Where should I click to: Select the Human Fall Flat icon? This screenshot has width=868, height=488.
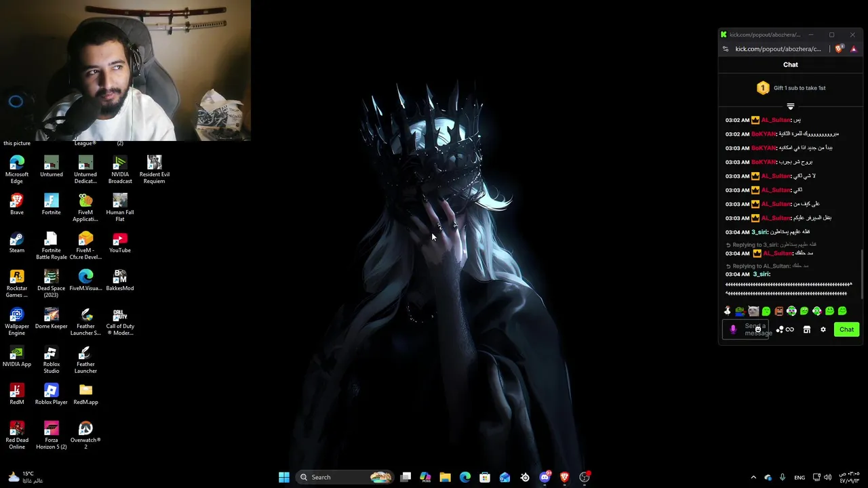point(120,207)
